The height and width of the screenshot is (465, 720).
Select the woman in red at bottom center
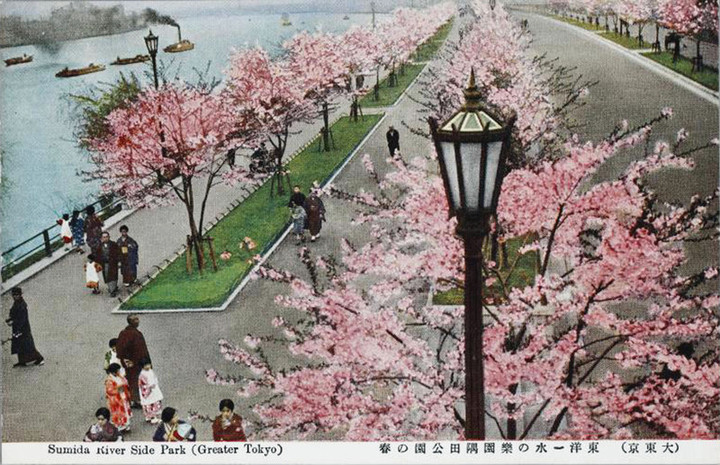(228, 424)
